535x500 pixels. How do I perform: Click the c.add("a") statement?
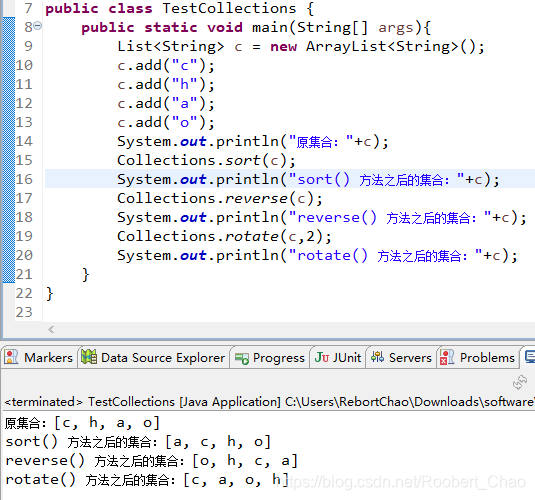click(166, 103)
